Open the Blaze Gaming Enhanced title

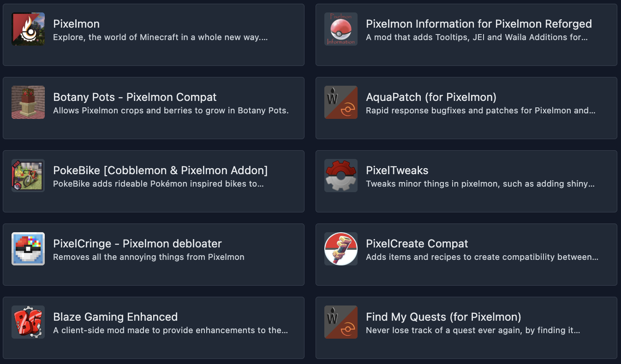point(115,317)
